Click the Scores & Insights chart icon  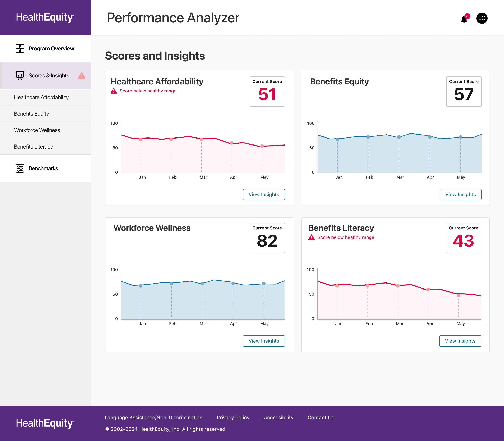click(x=20, y=75)
